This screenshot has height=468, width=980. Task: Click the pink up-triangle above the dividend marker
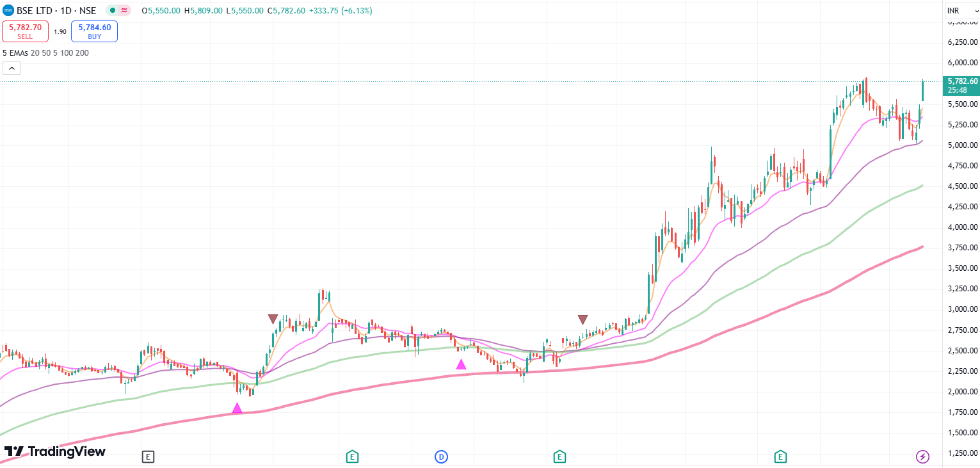pyautogui.click(x=461, y=364)
